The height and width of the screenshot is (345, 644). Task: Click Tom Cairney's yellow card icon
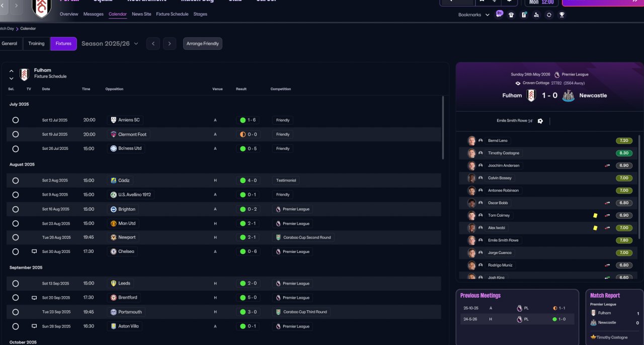595,215
